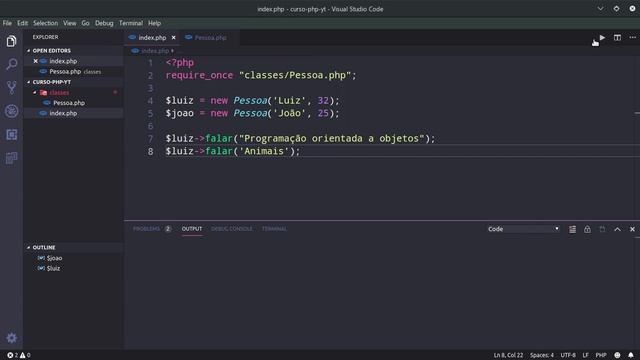Switch to the Debug Console tab
640x360 pixels.
point(231,229)
